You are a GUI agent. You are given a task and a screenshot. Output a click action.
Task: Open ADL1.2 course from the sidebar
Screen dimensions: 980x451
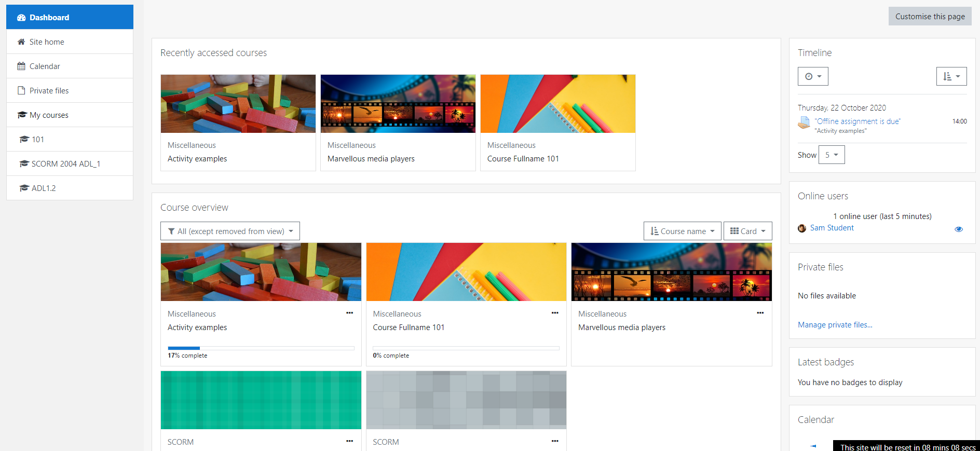coord(70,188)
